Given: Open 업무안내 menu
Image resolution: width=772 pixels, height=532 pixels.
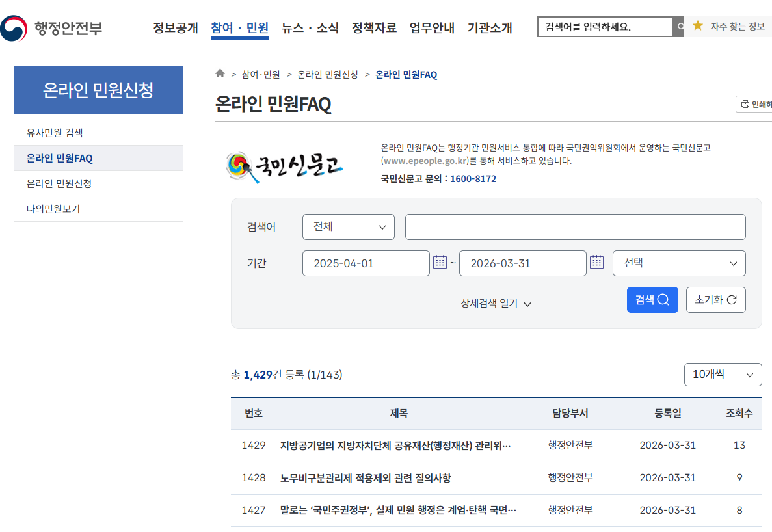Looking at the screenshot, I should click(x=433, y=27).
